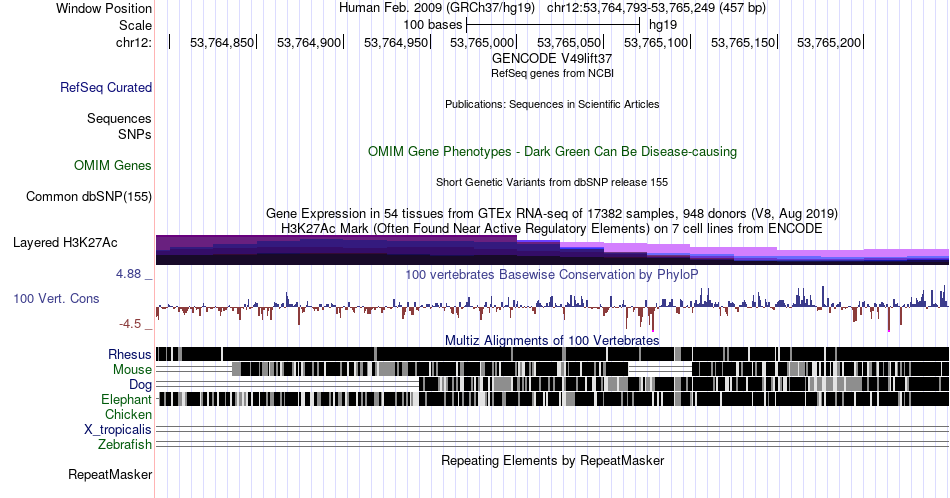The image size is (950, 498).
Task: Click the 53,765,100 ruler position
Action: (x=656, y=42)
